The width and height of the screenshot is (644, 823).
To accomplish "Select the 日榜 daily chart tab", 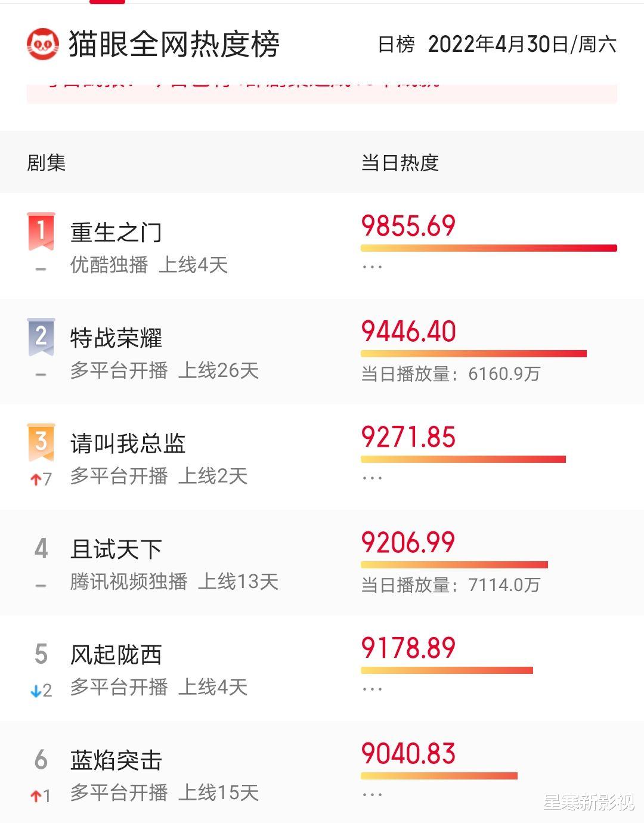I will (x=397, y=45).
